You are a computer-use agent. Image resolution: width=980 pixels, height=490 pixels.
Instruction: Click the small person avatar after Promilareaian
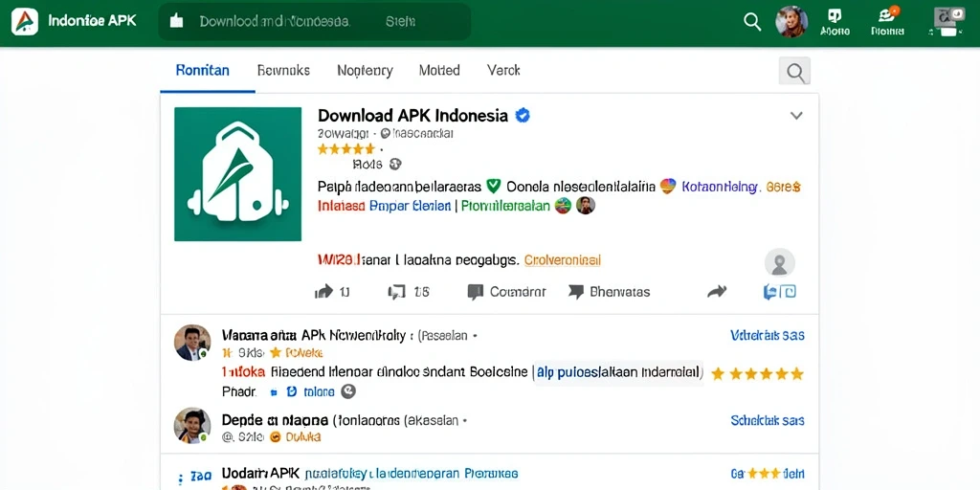coord(585,206)
